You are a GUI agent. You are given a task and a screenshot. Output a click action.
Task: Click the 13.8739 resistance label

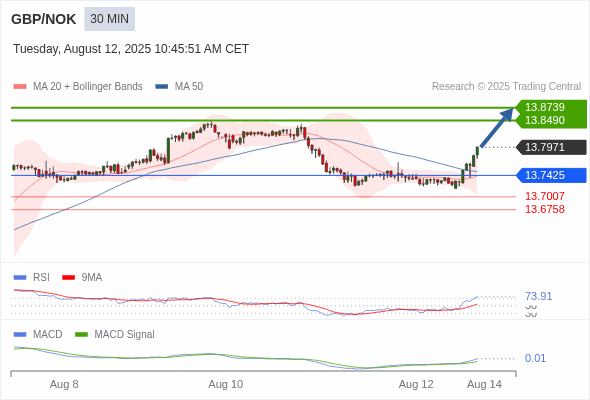544,107
